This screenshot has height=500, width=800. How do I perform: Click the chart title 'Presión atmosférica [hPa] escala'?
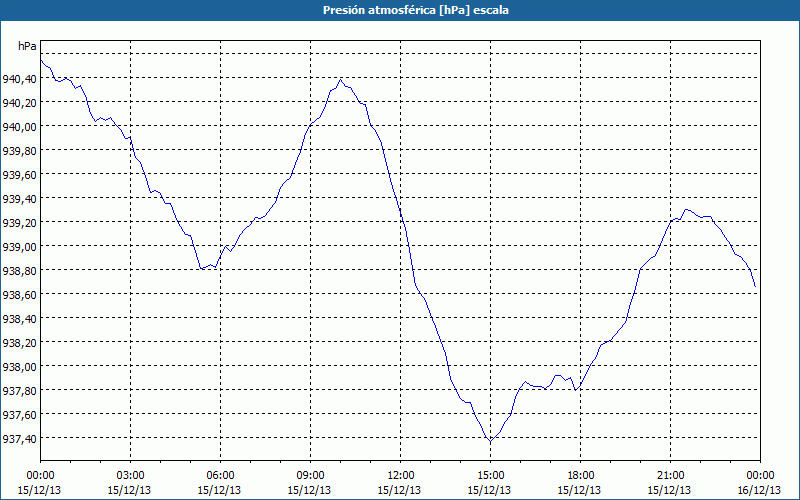pos(415,10)
